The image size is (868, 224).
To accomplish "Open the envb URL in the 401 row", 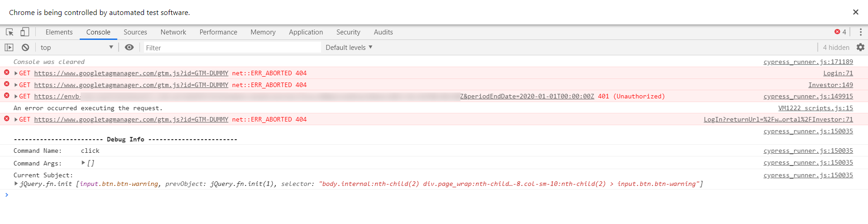I will point(57,97).
